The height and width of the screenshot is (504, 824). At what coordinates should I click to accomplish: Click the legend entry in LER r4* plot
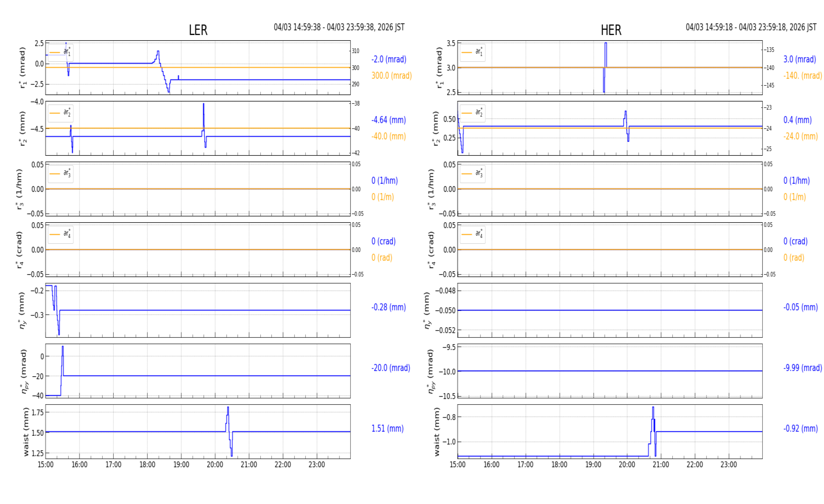click(61, 235)
